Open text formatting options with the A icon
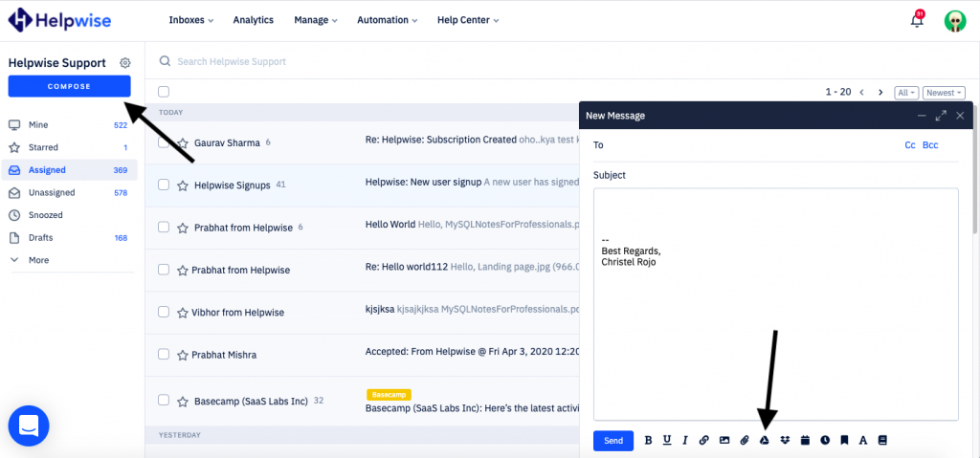This screenshot has height=458, width=980. [863, 441]
